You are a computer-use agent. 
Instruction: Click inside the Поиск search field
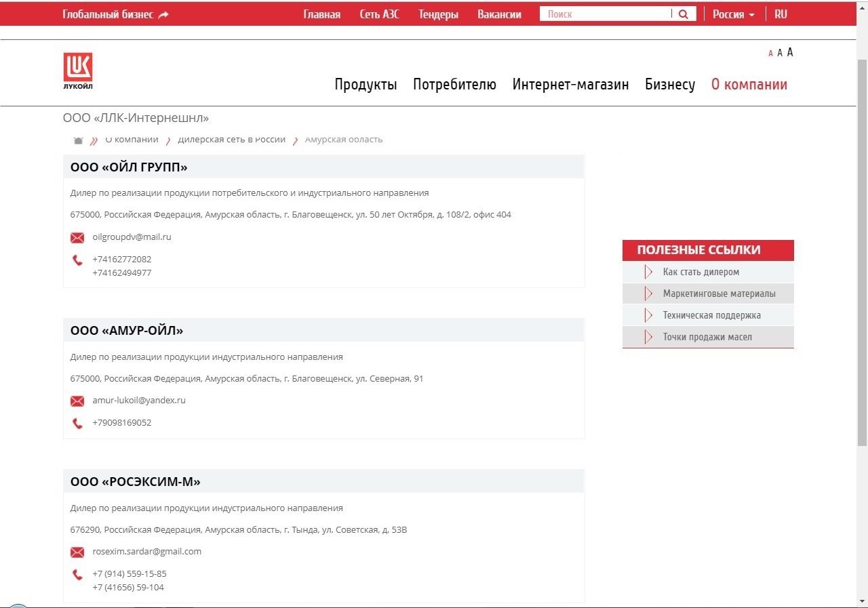point(606,14)
